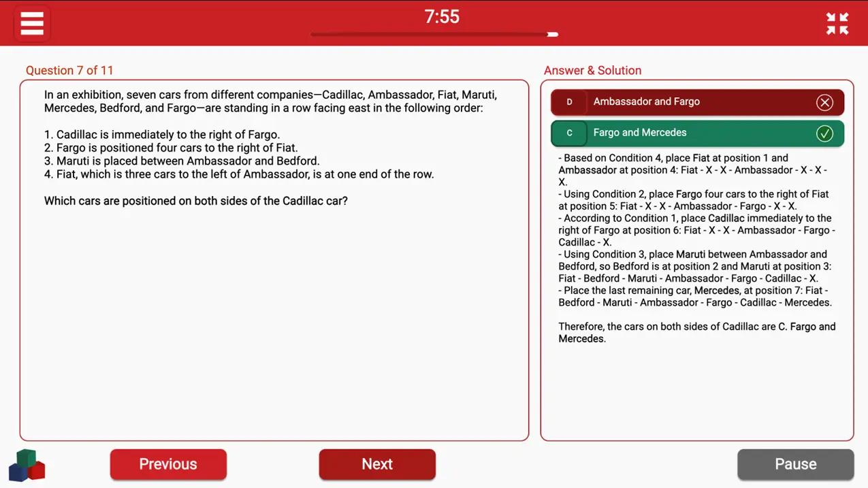Click the checkmark on Fargo and Mercedes
The image size is (868, 488).
(824, 133)
